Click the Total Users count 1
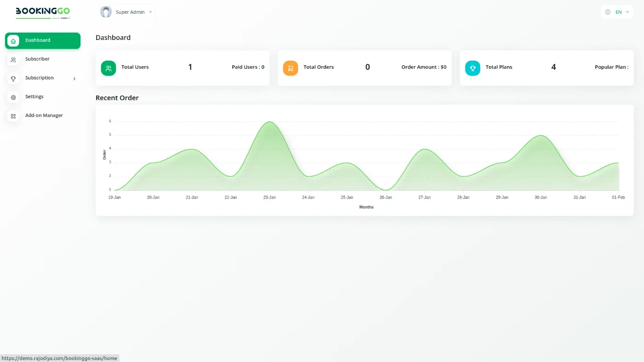Screen dimensions: 644x362 (x=190, y=67)
